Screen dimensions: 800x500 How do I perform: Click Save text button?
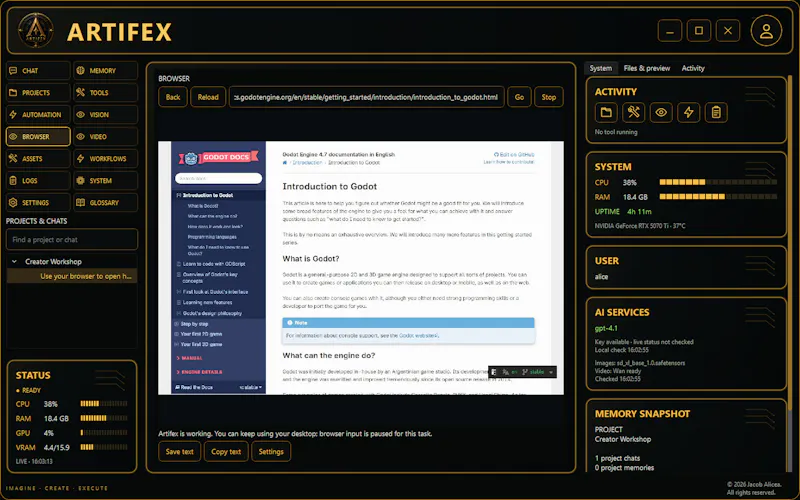[x=180, y=452]
